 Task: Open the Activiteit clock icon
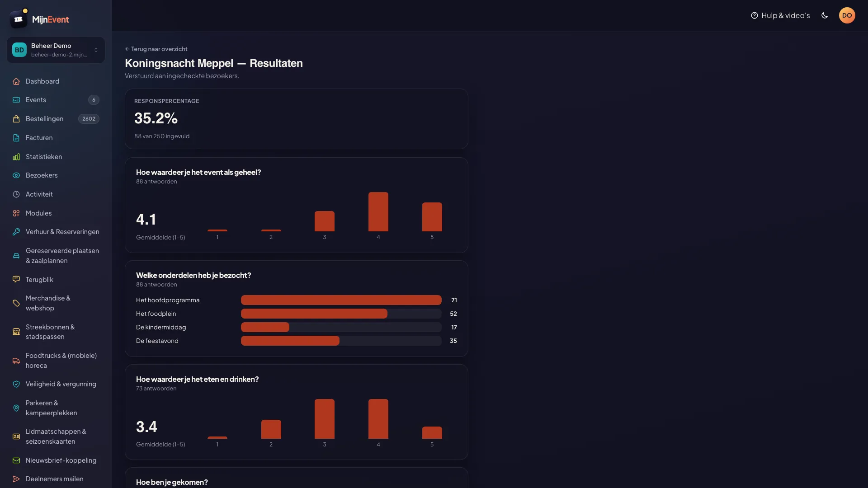16,194
